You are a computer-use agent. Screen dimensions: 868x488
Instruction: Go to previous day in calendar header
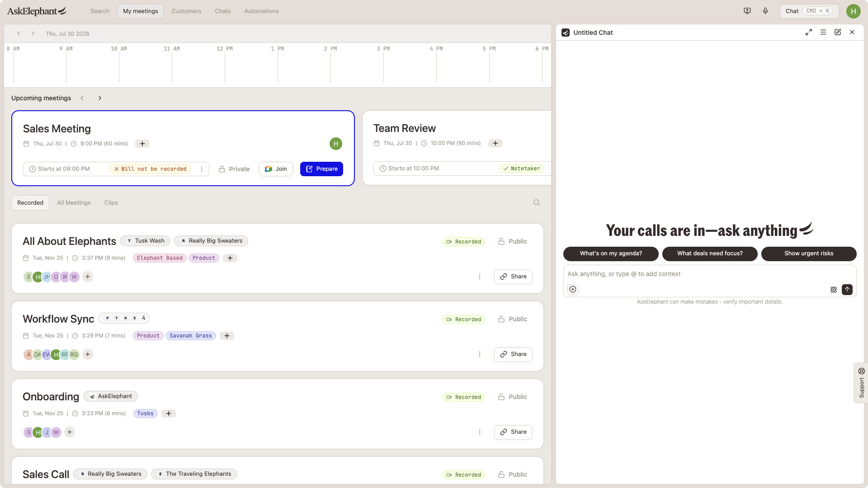[x=19, y=33]
